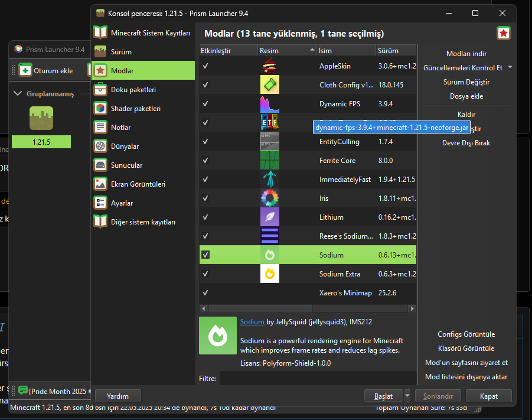
Task: Sort by the Etkinleştir column header
Action: [229, 50]
